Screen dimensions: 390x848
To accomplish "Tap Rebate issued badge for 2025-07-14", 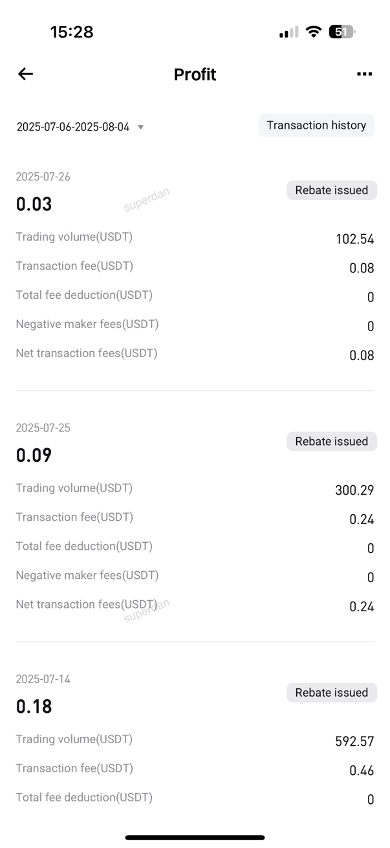I will [x=332, y=693].
